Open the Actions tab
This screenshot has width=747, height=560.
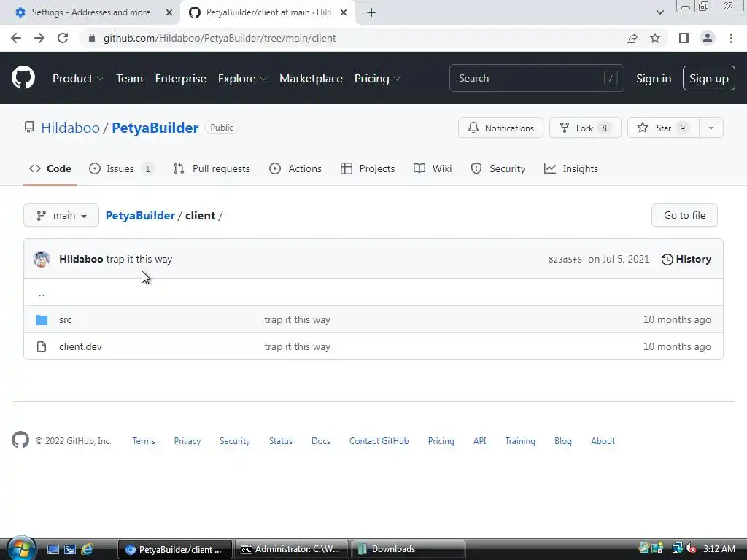click(295, 168)
